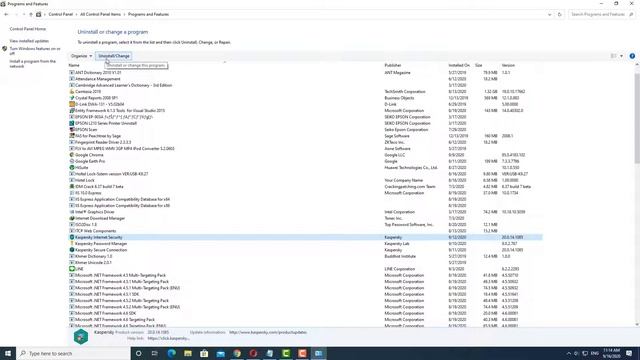Select Google Chrome icon in list
640x360 pixels.
point(72,155)
